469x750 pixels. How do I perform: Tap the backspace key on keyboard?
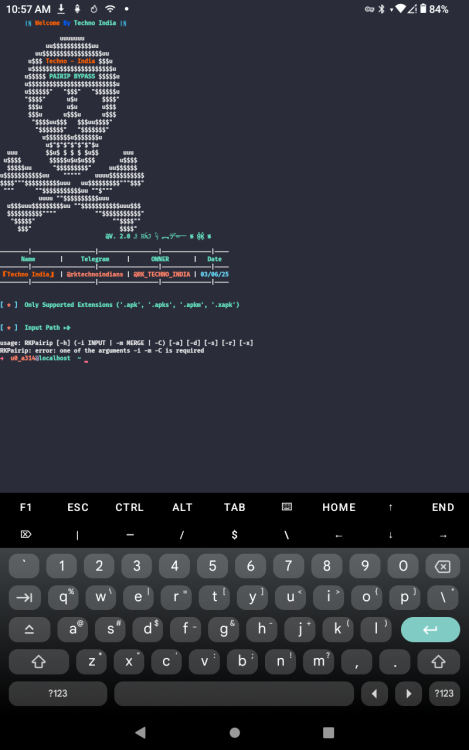tap(443, 566)
